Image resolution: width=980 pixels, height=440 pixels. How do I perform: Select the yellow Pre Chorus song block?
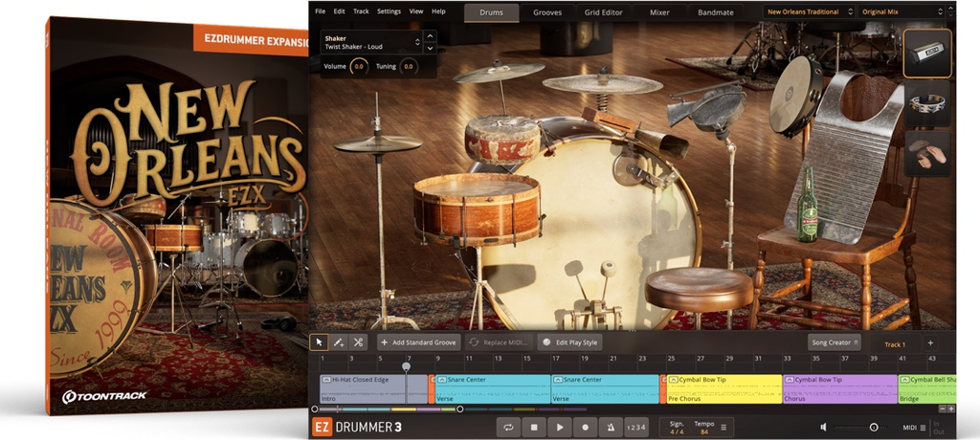[x=724, y=388]
